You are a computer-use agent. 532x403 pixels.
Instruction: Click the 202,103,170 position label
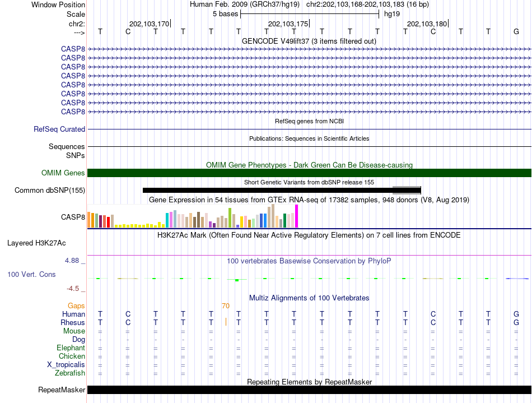149,24
